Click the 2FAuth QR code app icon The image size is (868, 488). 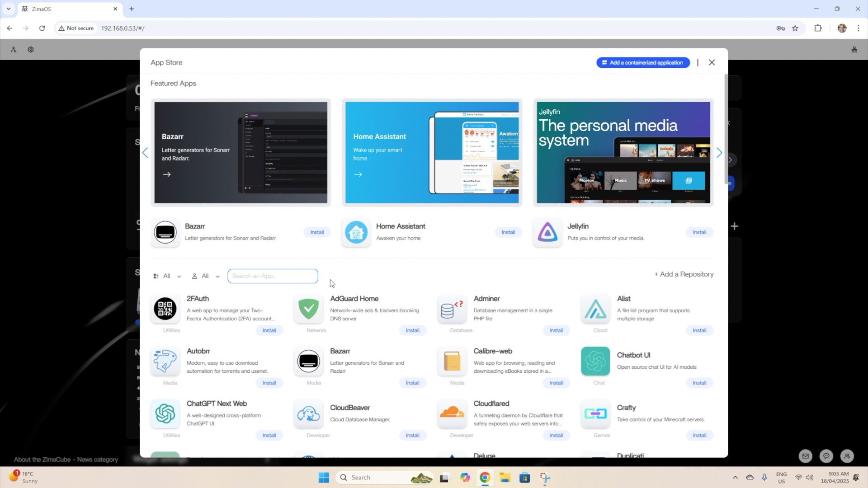point(165,309)
